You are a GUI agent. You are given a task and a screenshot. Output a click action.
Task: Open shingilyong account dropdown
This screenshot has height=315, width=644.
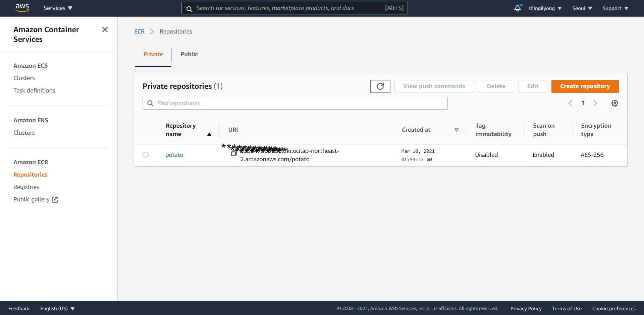click(x=545, y=8)
